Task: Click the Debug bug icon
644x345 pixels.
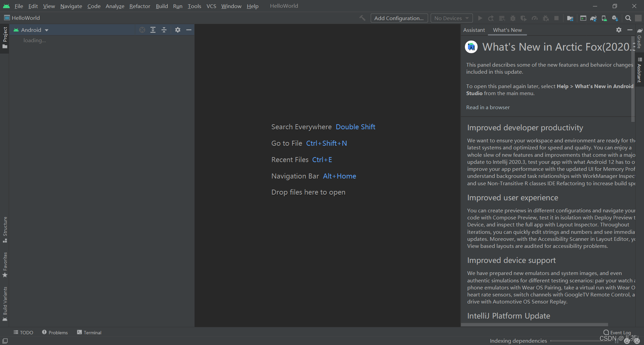Action: [513, 18]
